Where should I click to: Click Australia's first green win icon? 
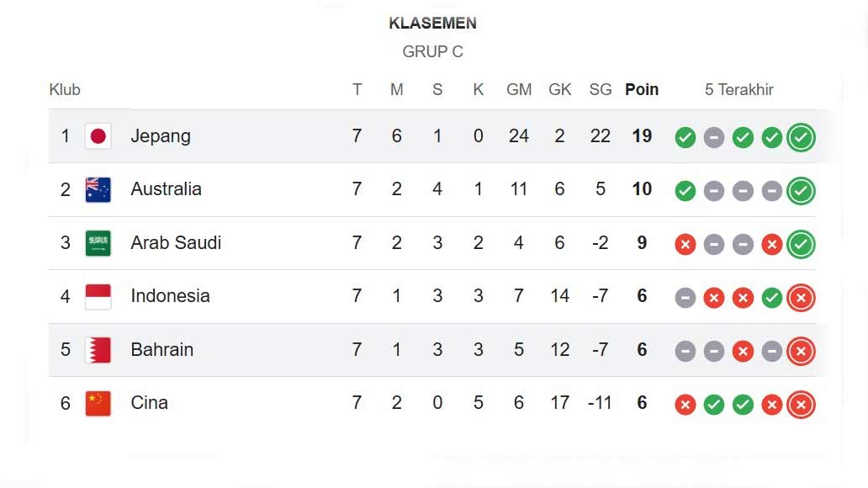(685, 191)
